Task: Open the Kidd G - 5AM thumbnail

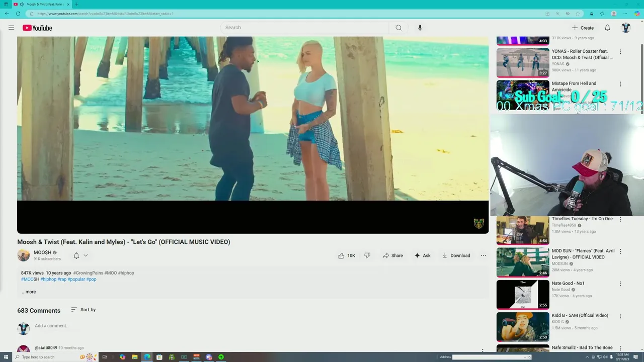Action: [523, 326]
